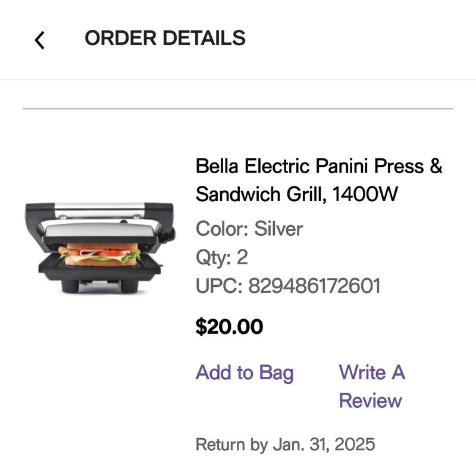Click the word Silver in the color row
Screen dimensions: 476x456
[x=278, y=229]
